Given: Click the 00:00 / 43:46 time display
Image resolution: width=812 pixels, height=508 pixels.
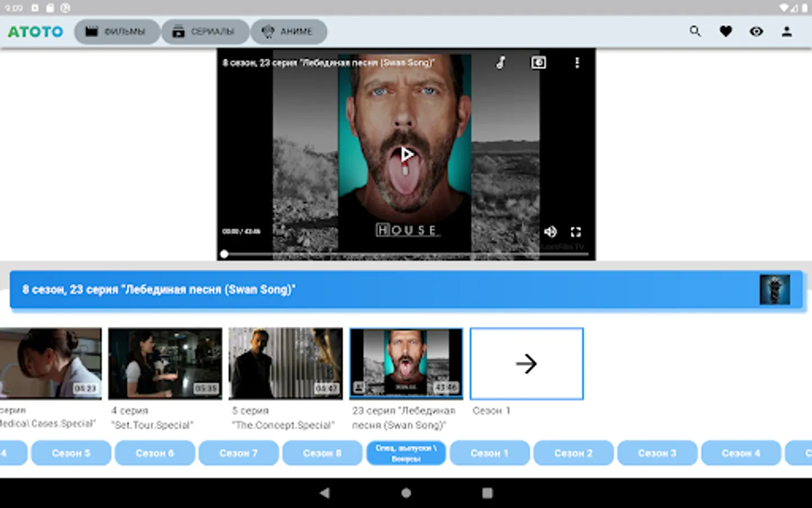Looking at the screenshot, I should tap(241, 231).
